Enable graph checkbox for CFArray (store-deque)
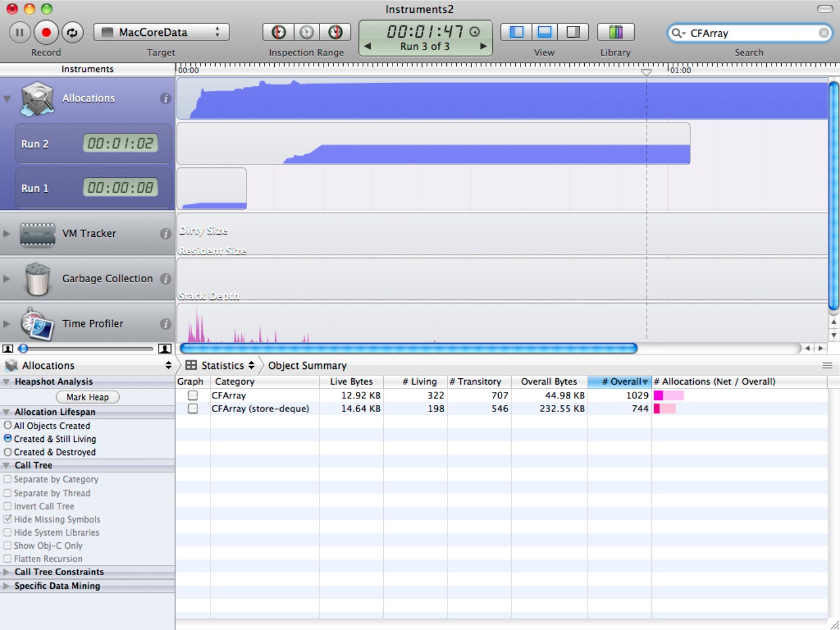The image size is (840, 630). coord(193,408)
